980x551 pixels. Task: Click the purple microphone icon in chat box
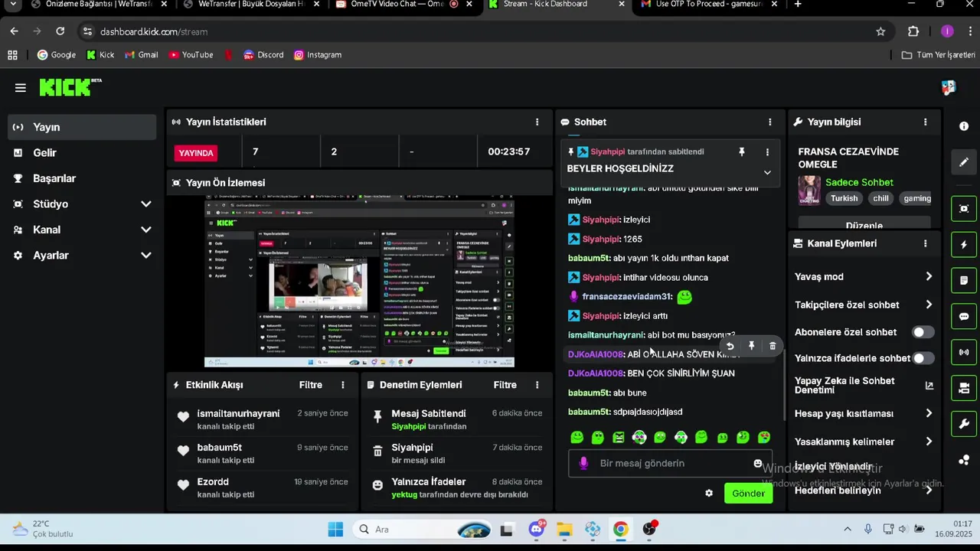tap(583, 464)
